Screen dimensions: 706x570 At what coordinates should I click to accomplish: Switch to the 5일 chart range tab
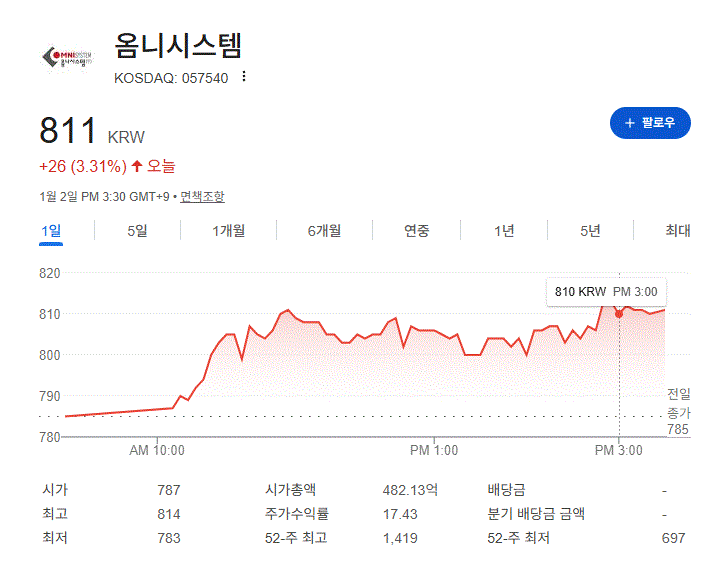coord(137,231)
